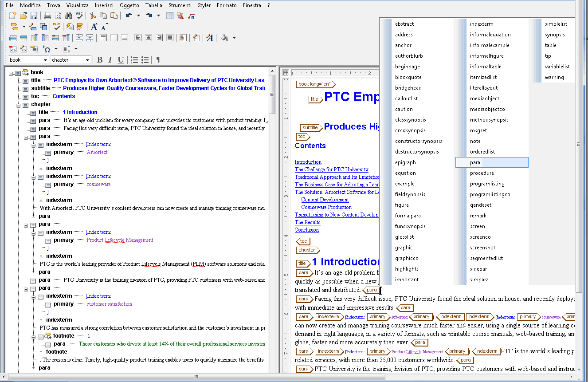Open Print Preview from the toolbar
This screenshot has height=382, width=588.
58,16
